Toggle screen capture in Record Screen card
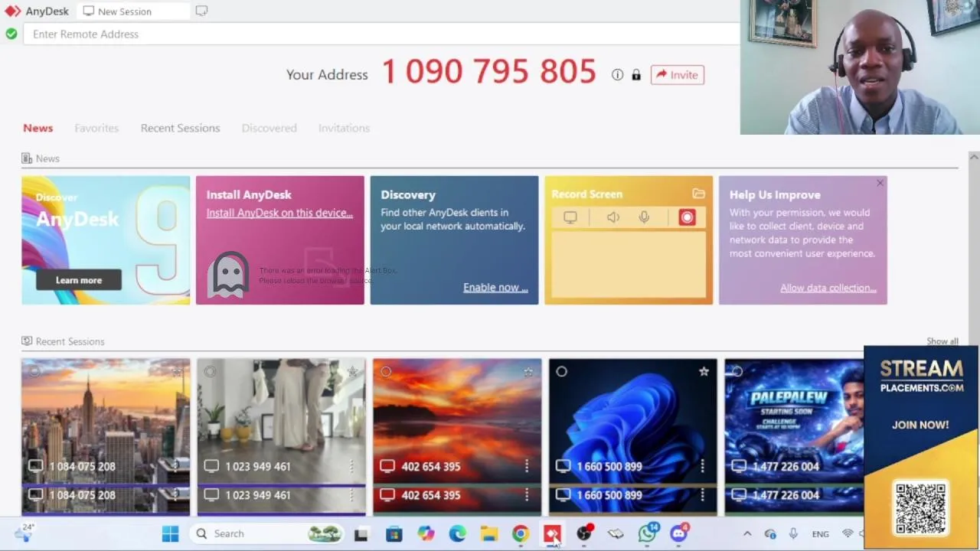Screen dimensions: 980x551 [x=570, y=217]
